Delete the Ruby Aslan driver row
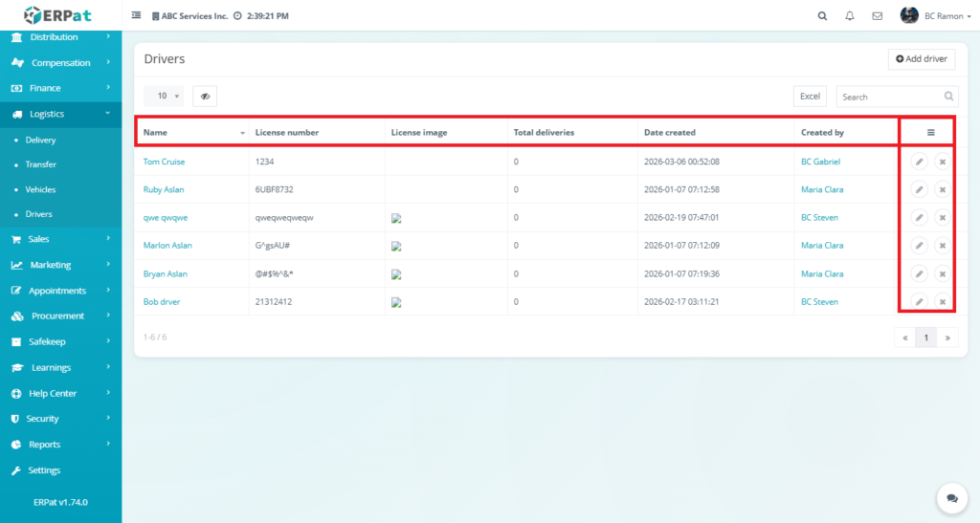 (942, 189)
